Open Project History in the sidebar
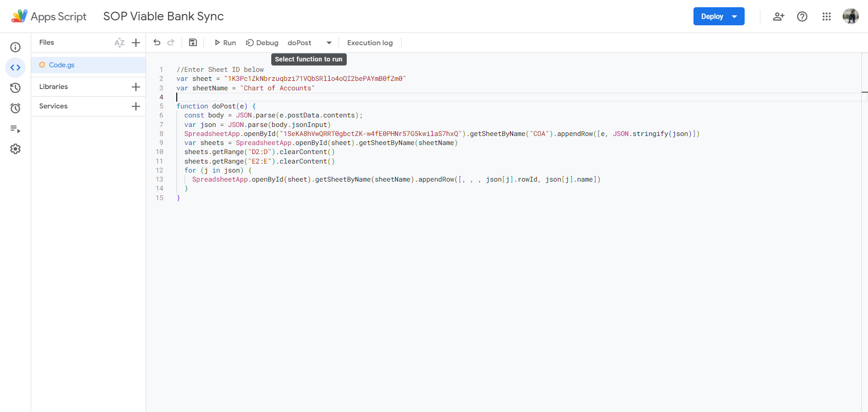 point(15,88)
